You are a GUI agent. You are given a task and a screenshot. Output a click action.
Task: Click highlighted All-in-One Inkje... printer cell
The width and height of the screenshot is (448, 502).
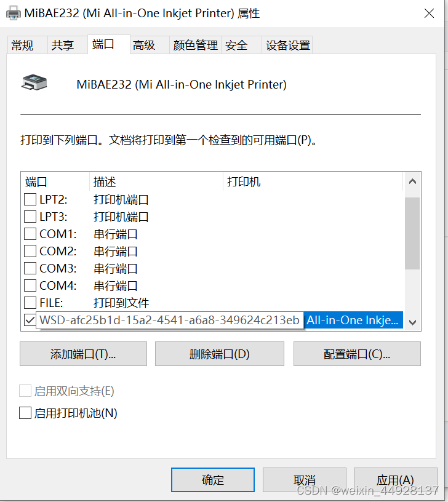[353, 320]
